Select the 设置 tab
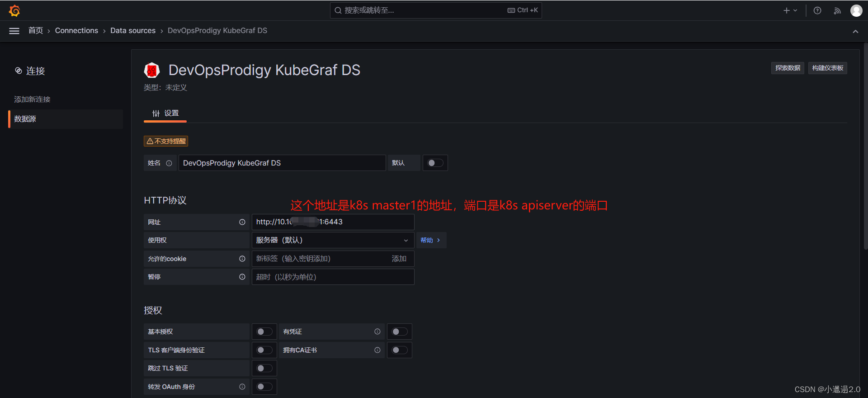The image size is (868, 398). pyautogui.click(x=165, y=114)
